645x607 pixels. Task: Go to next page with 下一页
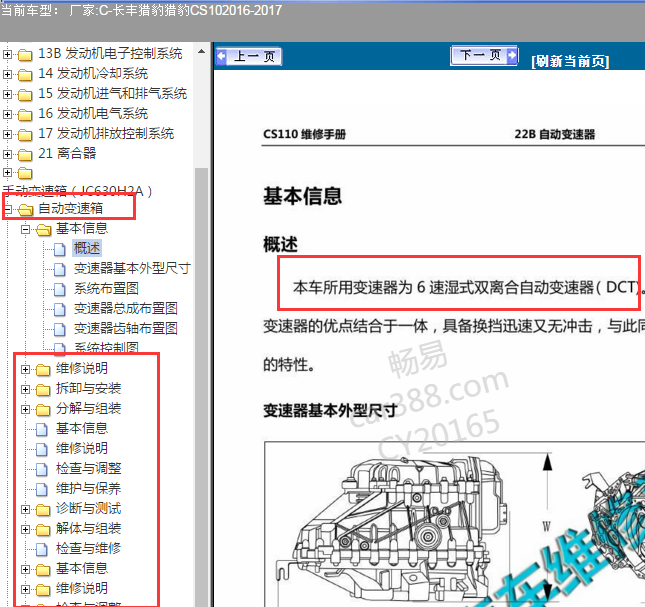[x=484, y=55]
